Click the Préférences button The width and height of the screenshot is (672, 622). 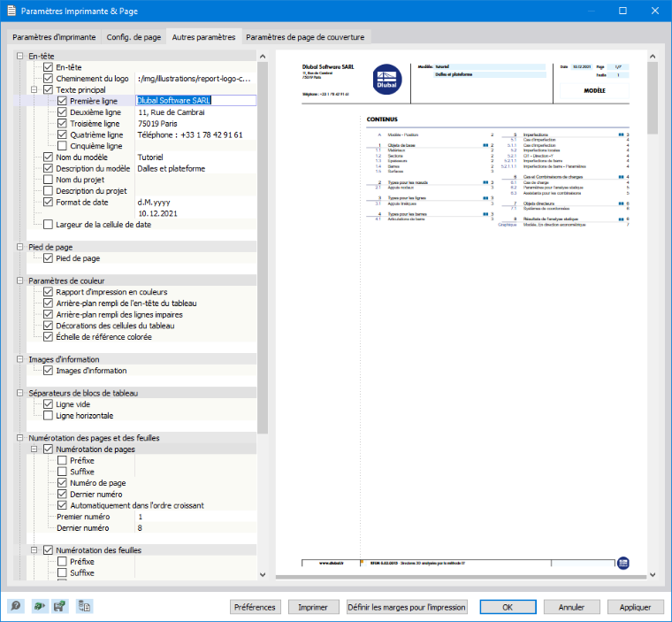pyautogui.click(x=255, y=607)
